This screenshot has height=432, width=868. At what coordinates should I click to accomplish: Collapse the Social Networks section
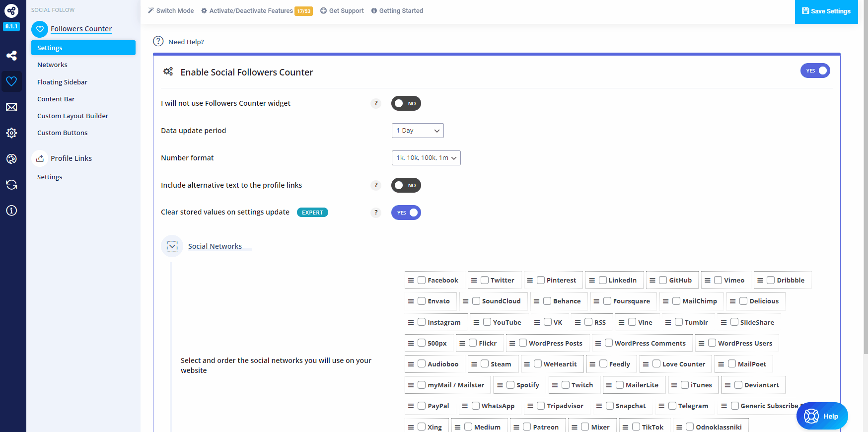tap(172, 246)
